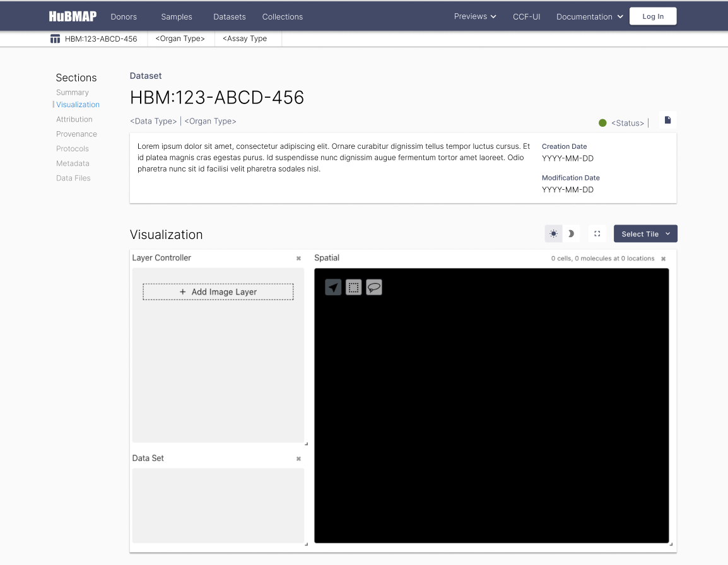Select the pointer tool in the Spatial view

[333, 287]
